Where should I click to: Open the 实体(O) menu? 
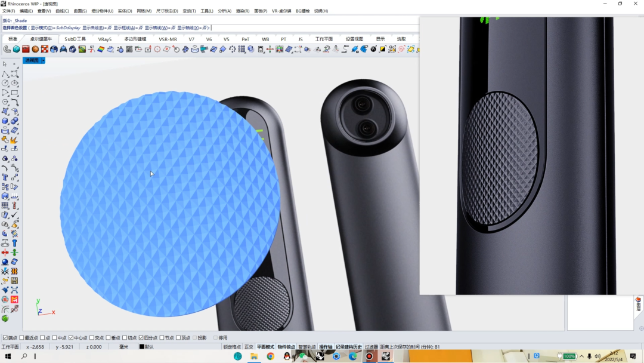[x=125, y=11]
